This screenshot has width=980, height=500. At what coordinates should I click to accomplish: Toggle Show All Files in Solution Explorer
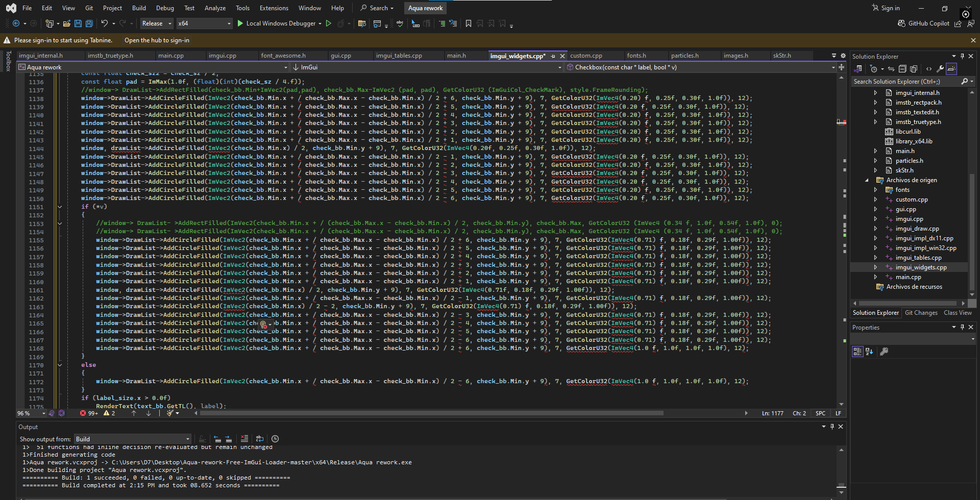tap(914, 69)
